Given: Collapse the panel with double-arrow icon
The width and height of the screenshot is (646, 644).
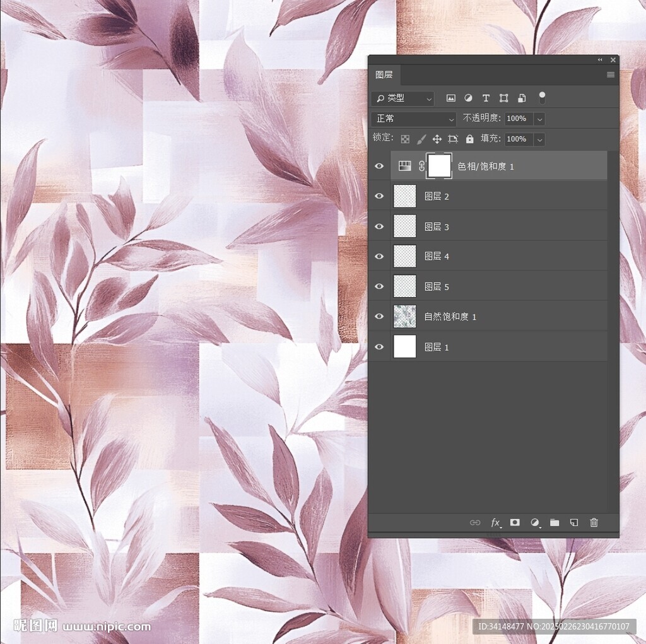Looking at the screenshot, I should [600, 60].
